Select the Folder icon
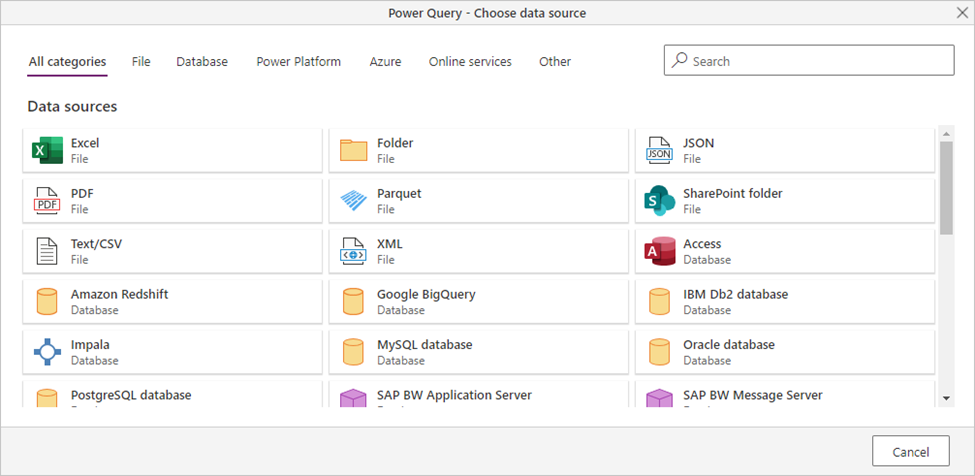 click(x=354, y=150)
